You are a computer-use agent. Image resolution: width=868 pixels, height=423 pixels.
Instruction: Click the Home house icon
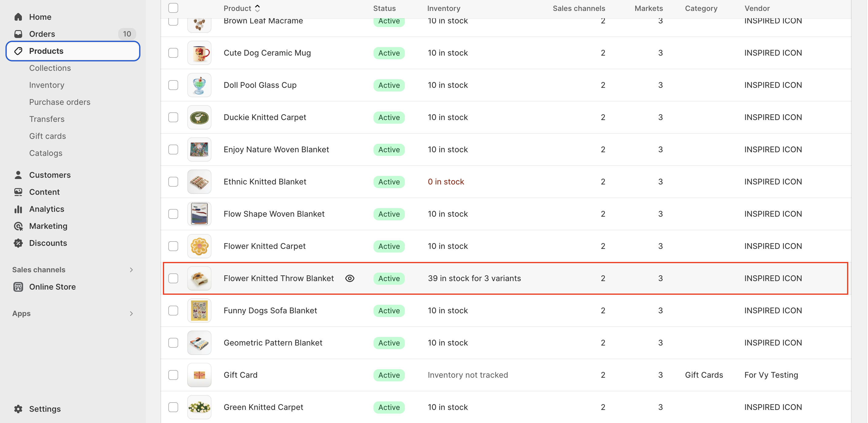coord(18,17)
